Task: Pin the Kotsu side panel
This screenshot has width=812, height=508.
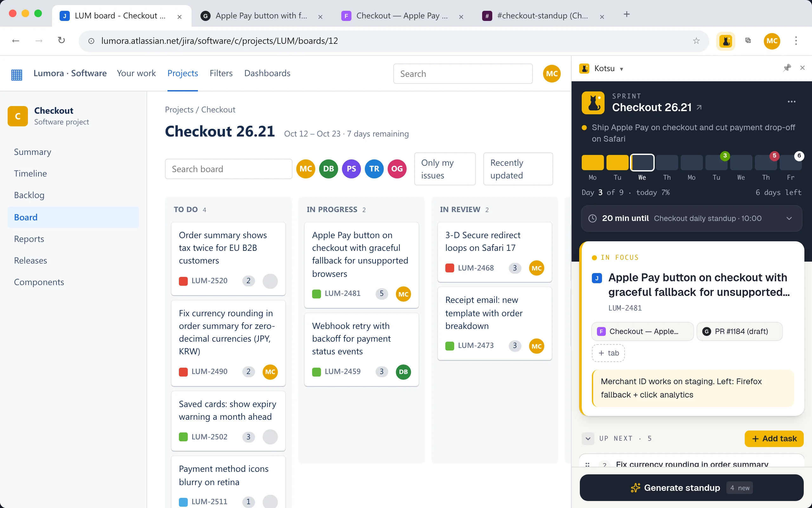Action: 787,68
